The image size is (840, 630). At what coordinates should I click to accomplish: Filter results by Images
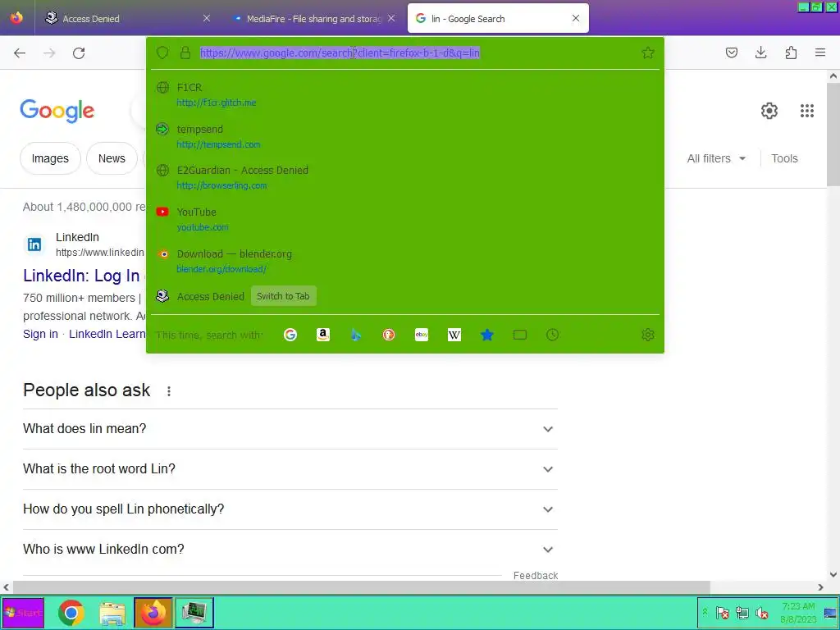coord(50,158)
